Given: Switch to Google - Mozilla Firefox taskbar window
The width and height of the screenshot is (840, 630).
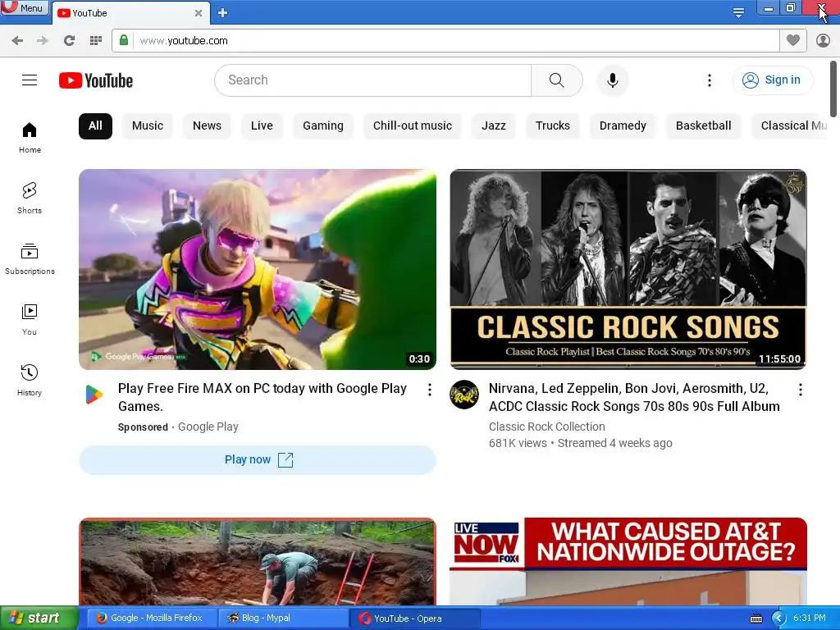Looking at the screenshot, I should click(x=151, y=619).
